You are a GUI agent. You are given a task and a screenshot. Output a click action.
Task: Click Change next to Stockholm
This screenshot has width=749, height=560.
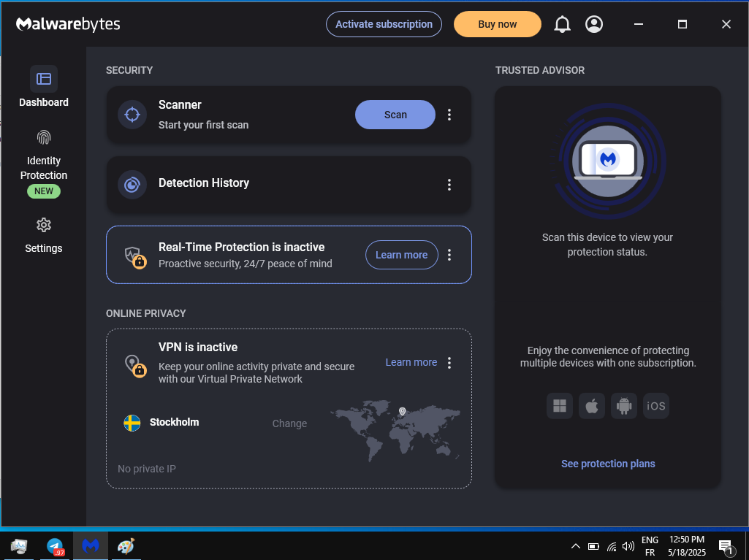coord(289,423)
